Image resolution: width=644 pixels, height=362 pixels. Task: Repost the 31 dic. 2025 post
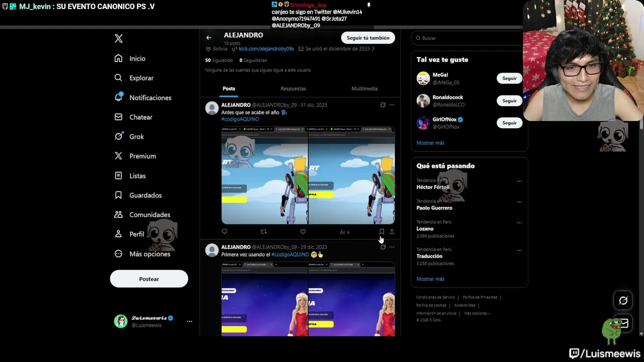[x=264, y=232]
